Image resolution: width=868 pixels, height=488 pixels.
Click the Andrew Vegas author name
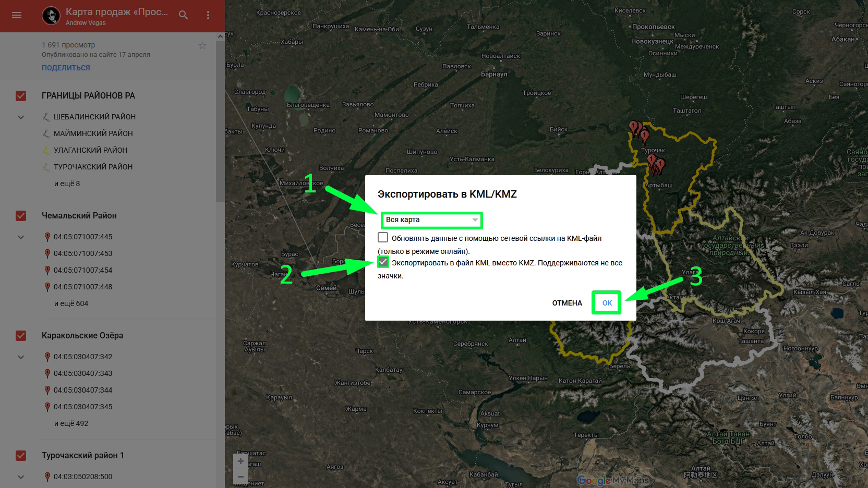point(86,23)
